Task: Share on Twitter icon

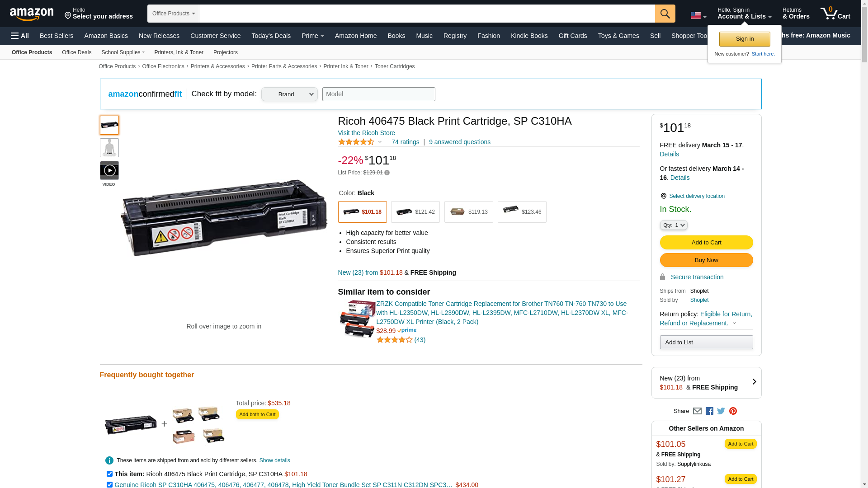Action: pyautogui.click(x=721, y=411)
